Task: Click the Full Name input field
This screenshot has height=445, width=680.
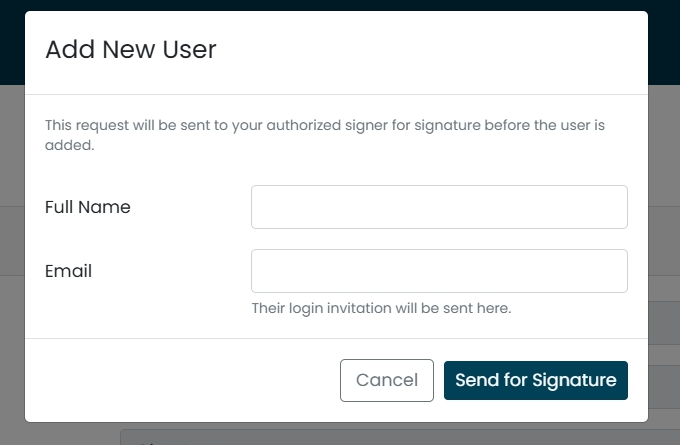Action: point(439,207)
